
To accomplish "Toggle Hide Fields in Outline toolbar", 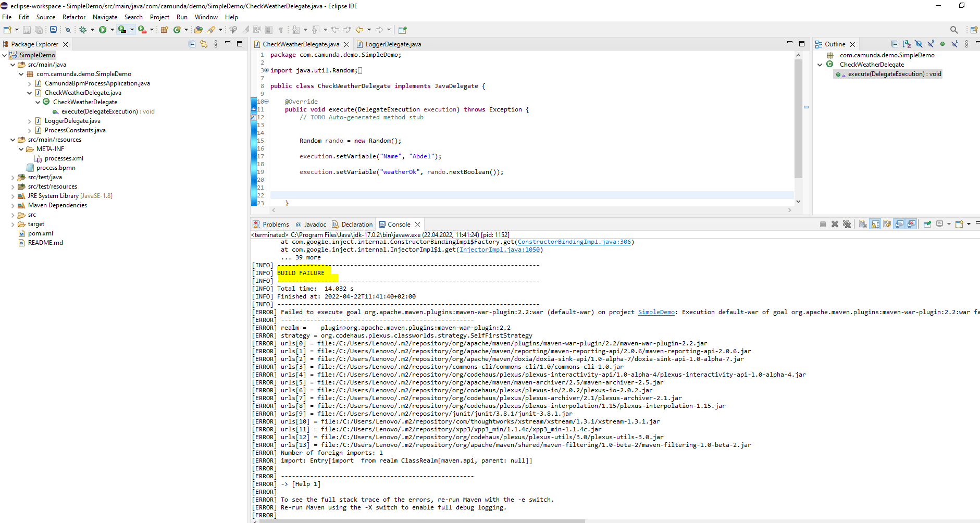I will tap(919, 44).
